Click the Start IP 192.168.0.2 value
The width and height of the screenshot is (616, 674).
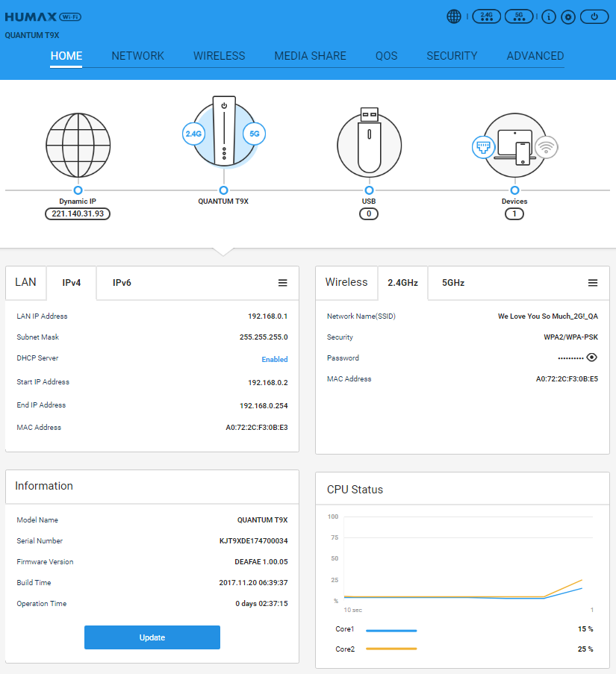tap(268, 383)
